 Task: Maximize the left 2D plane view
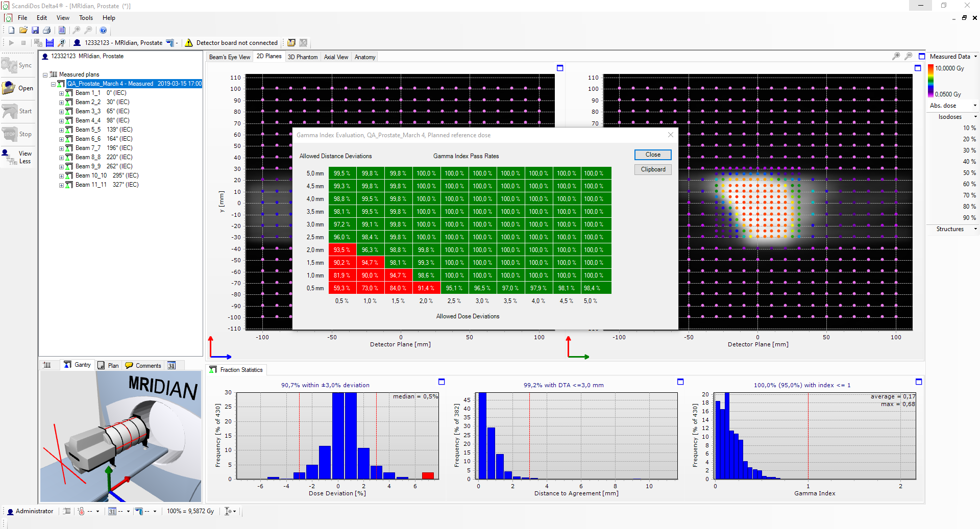[560, 68]
